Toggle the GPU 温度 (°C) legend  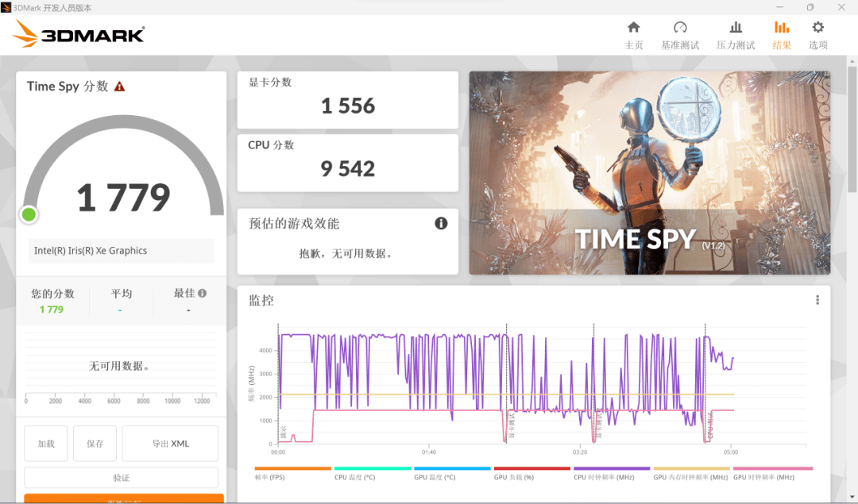click(x=453, y=473)
